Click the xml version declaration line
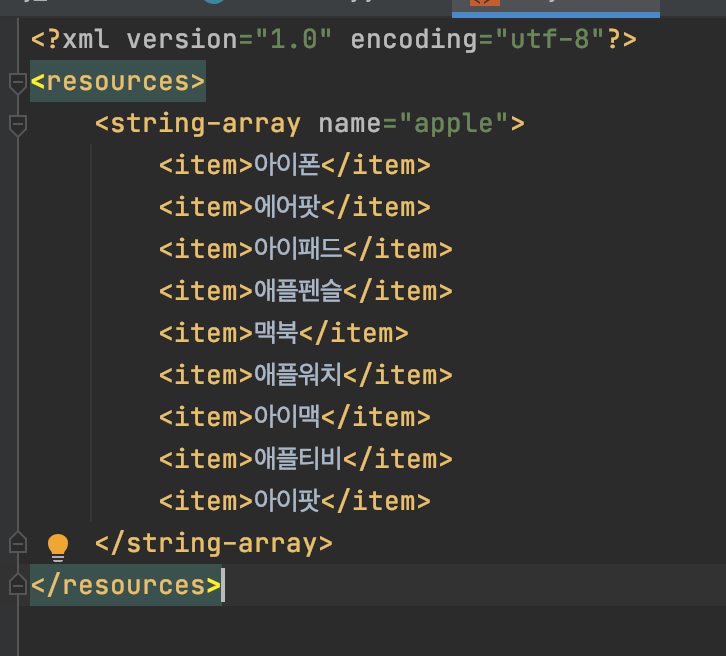 333,39
